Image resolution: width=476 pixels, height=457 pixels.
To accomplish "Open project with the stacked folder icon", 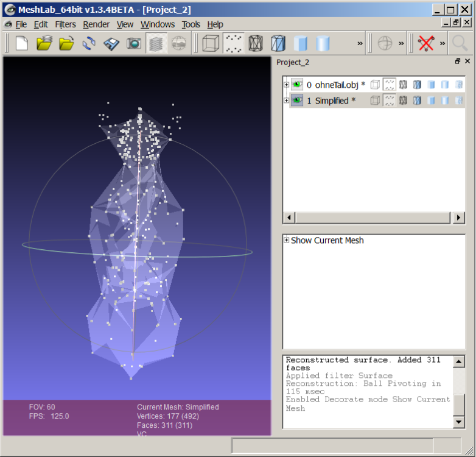I will click(44, 43).
